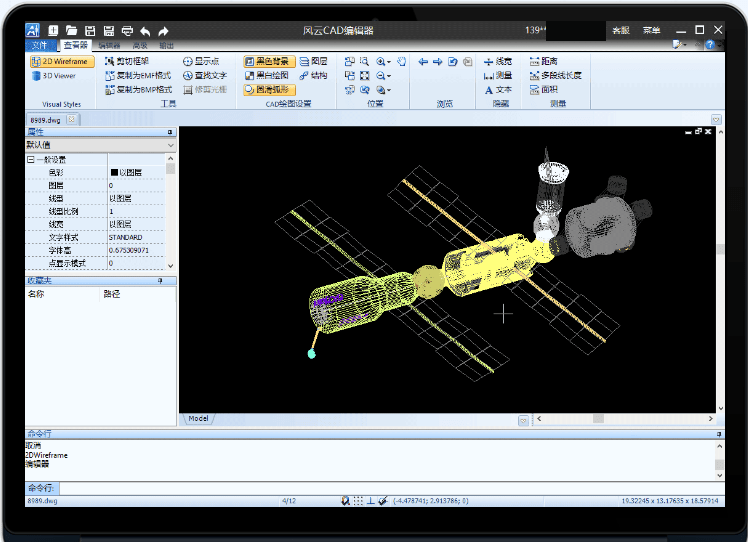Toggle the 圆滑弧形 smooth arcs option
748x542 pixels.
[269, 89]
